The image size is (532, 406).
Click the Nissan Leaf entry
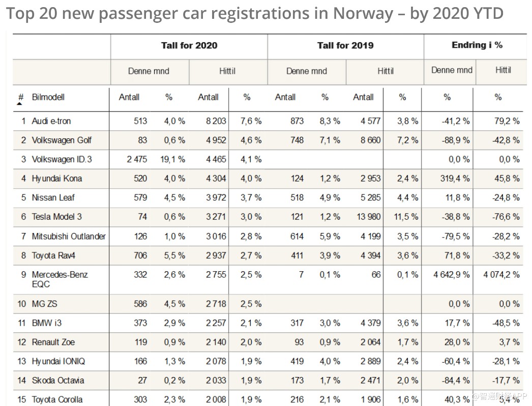coord(53,197)
